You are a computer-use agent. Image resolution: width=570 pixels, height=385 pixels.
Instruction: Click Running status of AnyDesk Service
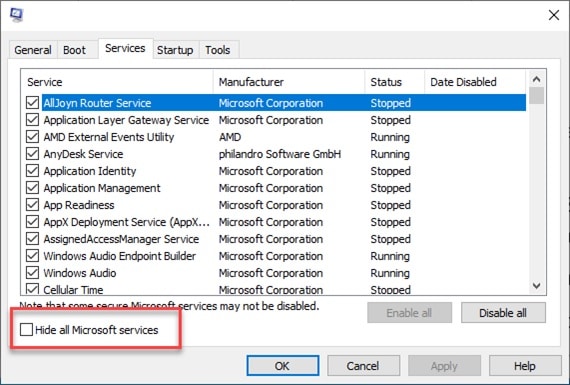(390, 154)
